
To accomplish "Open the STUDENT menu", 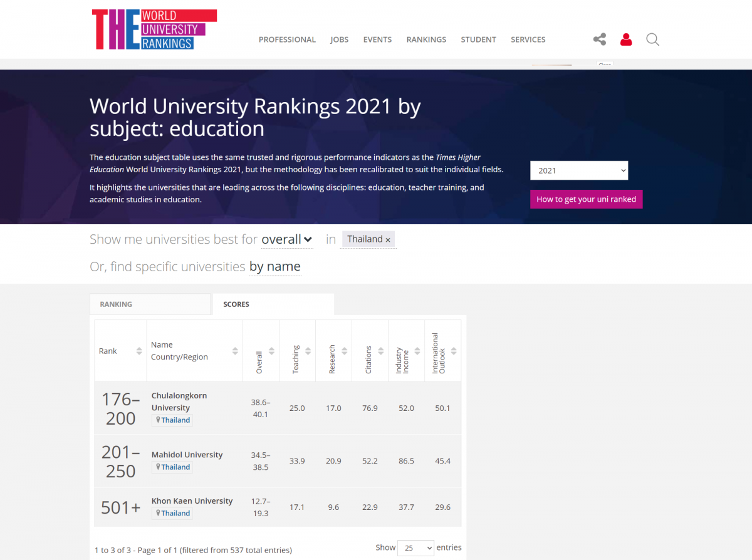I will point(479,39).
